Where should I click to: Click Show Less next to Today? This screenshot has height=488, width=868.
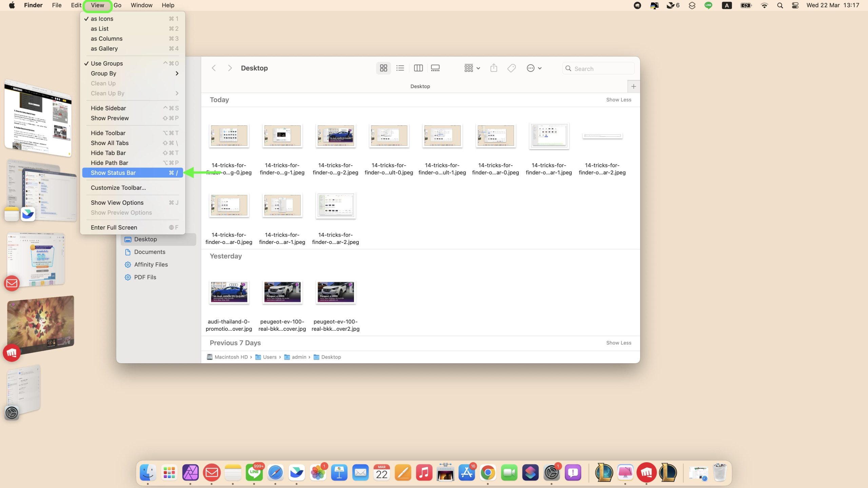tap(618, 100)
